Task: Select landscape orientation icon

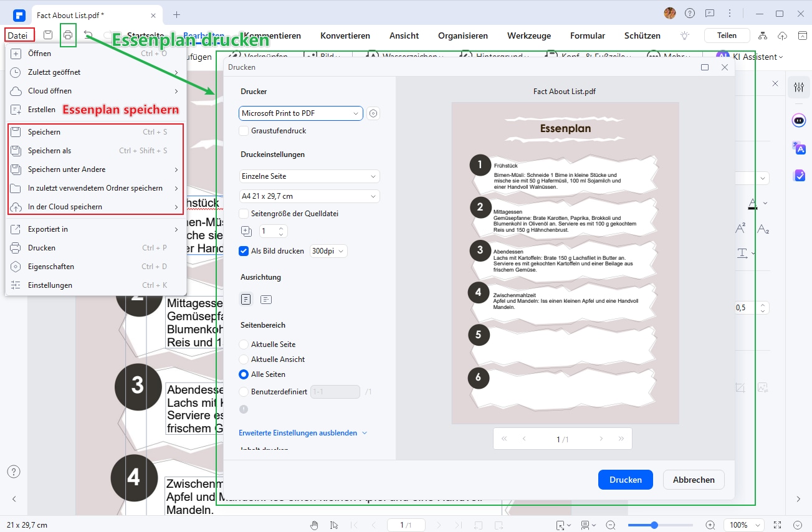Action: click(x=266, y=300)
